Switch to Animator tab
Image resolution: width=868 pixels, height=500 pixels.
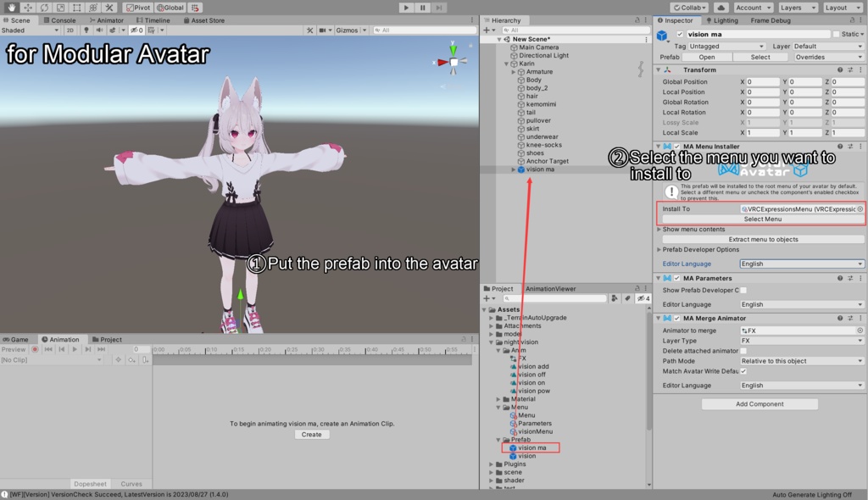[106, 20]
